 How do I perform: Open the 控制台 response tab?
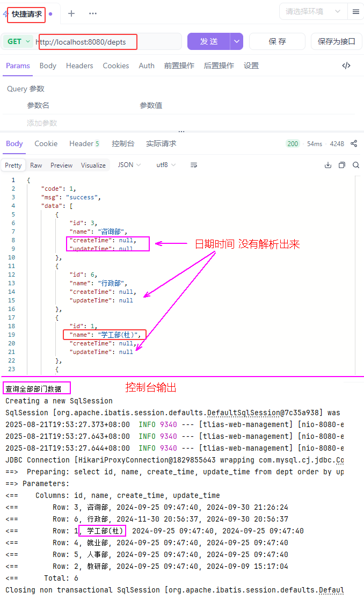pyautogui.click(x=122, y=143)
